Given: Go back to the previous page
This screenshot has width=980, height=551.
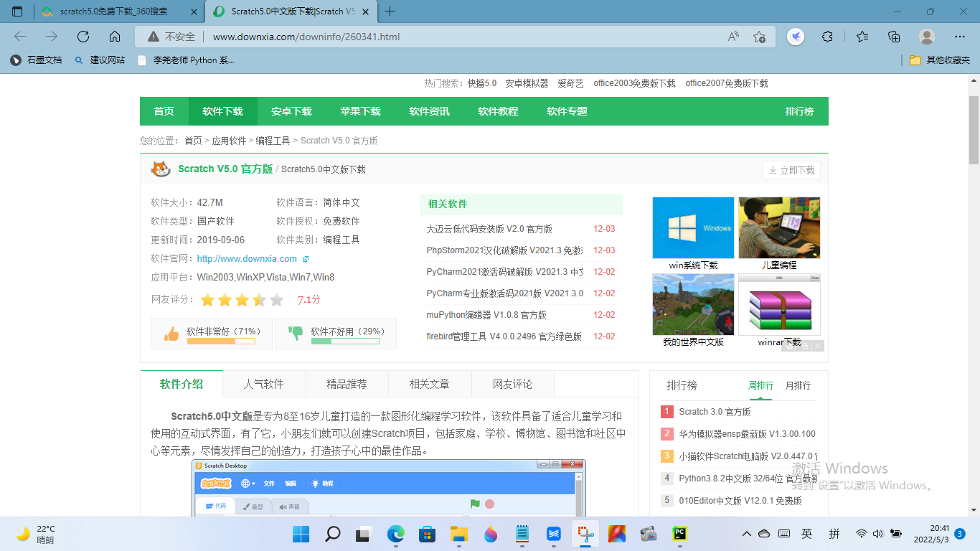Looking at the screenshot, I should (20, 37).
